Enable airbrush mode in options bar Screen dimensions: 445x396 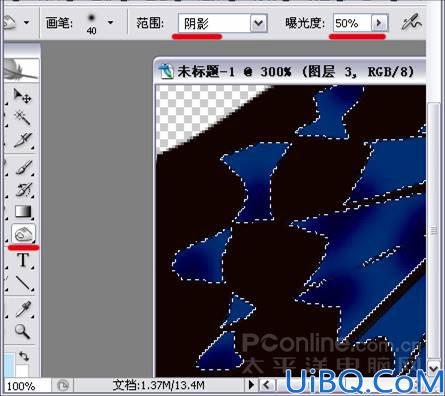(x=411, y=23)
